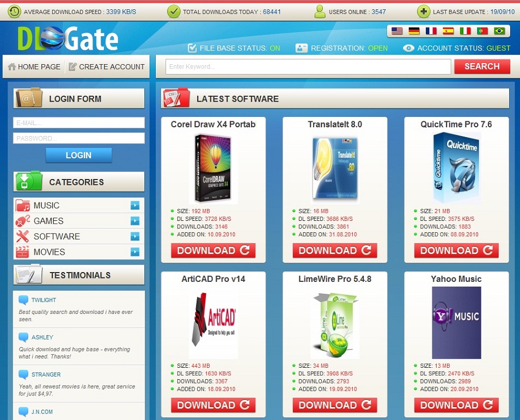Toggle the File Base Status checkbox
The height and width of the screenshot is (420, 520).
pos(192,48)
